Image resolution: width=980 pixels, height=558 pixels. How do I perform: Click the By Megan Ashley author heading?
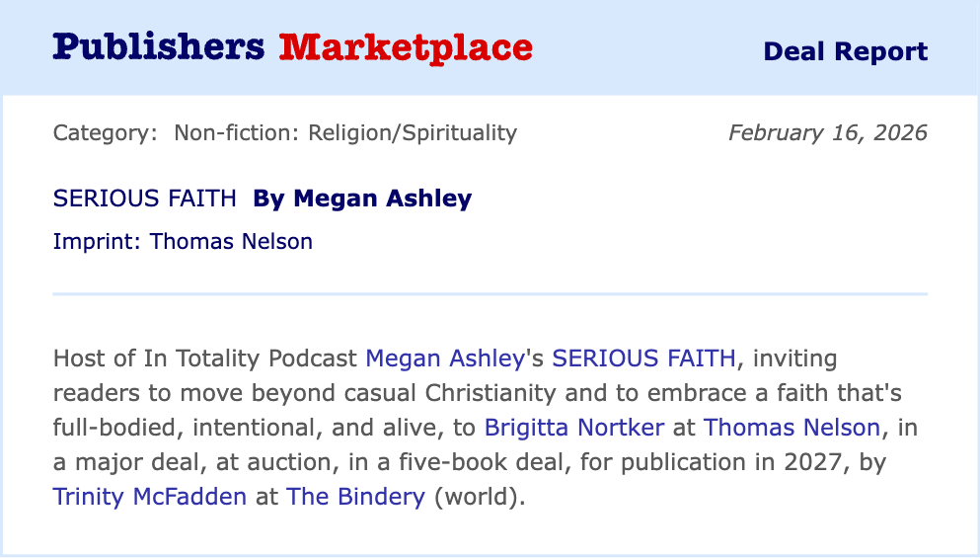tap(362, 199)
